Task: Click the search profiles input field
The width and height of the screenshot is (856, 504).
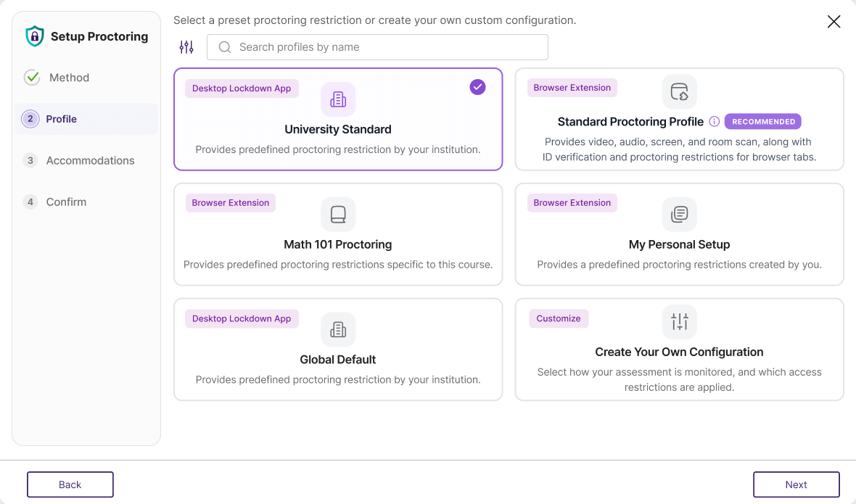Action: pos(376,46)
